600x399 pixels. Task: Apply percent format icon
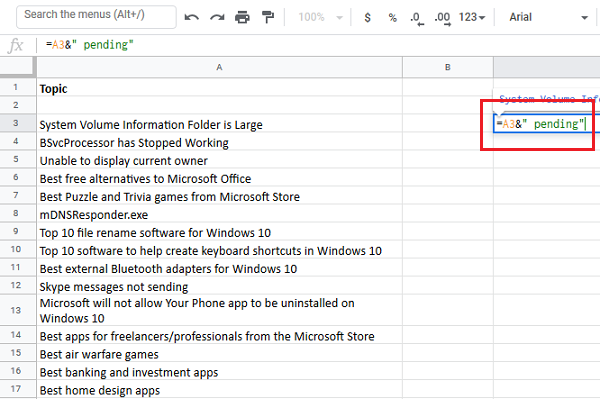tap(393, 17)
